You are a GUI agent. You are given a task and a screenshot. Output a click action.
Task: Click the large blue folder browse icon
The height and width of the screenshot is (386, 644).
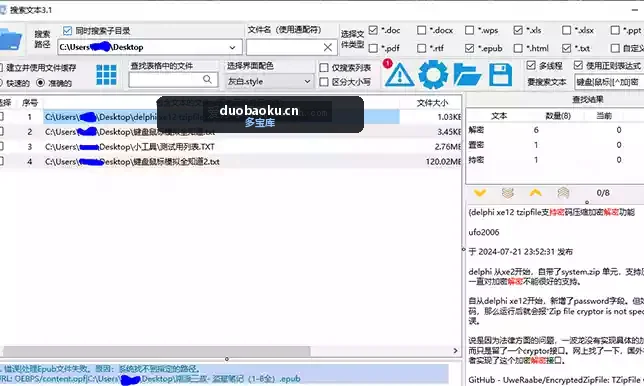point(10,39)
